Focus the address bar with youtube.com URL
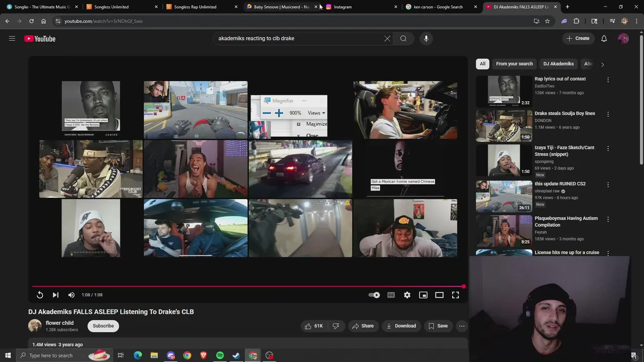 292,21
